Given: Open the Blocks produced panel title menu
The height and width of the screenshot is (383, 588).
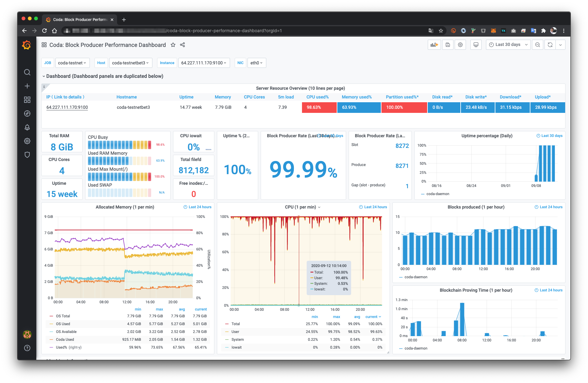Looking at the screenshot, I should pos(476,207).
